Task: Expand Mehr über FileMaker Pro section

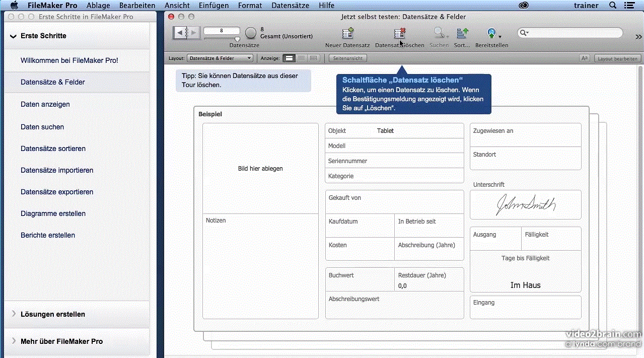Action: (x=14, y=341)
